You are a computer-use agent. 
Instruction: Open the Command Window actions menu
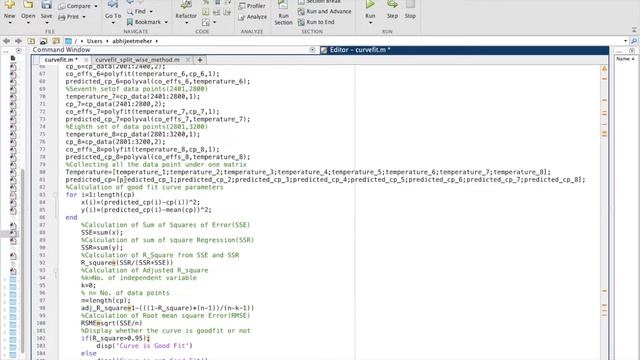click(x=312, y=50)
